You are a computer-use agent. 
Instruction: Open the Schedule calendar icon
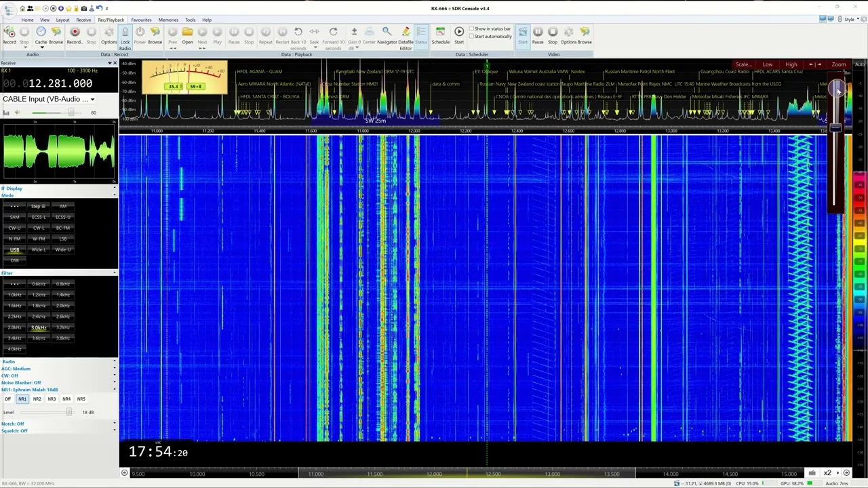440,33
